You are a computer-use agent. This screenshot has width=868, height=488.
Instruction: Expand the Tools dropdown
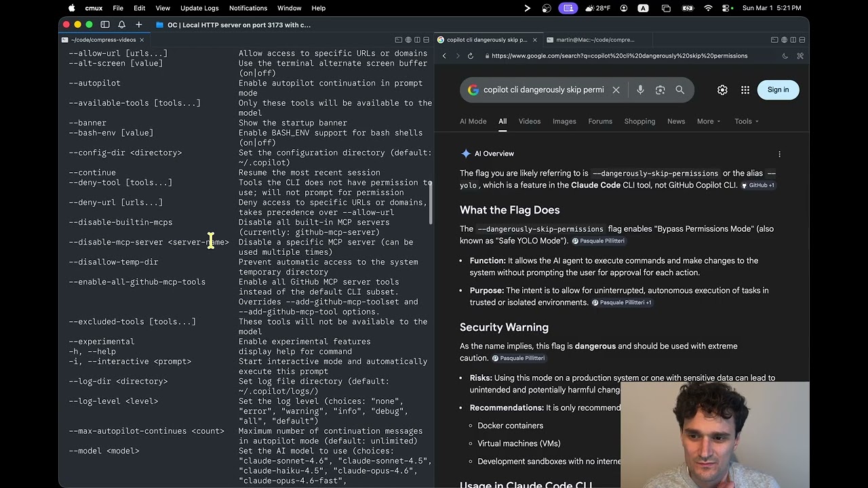(746, 121)
